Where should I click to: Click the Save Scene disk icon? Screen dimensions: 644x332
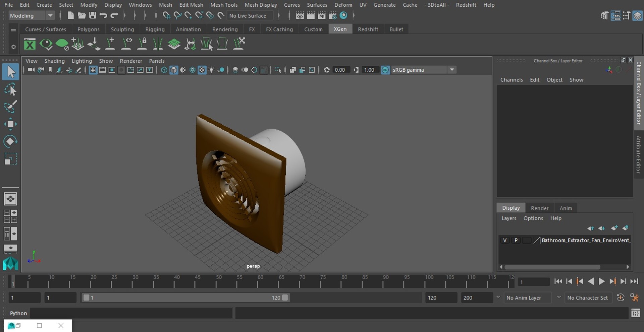tap(93, 15)
